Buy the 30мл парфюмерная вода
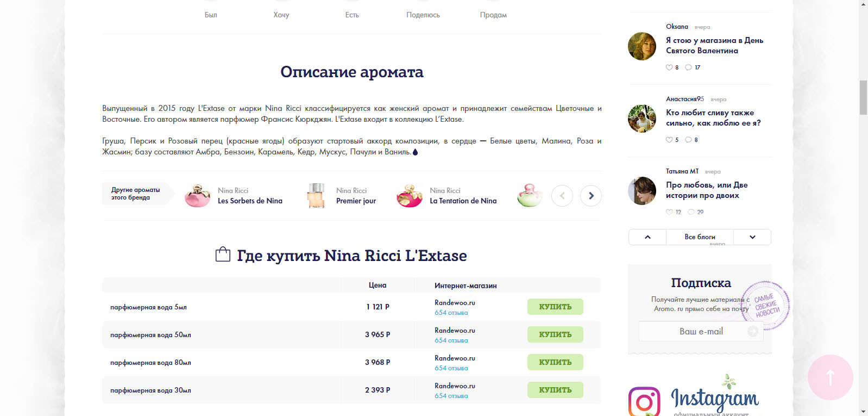The width and height of the screenshot is (868, 416). pos(555,390)
